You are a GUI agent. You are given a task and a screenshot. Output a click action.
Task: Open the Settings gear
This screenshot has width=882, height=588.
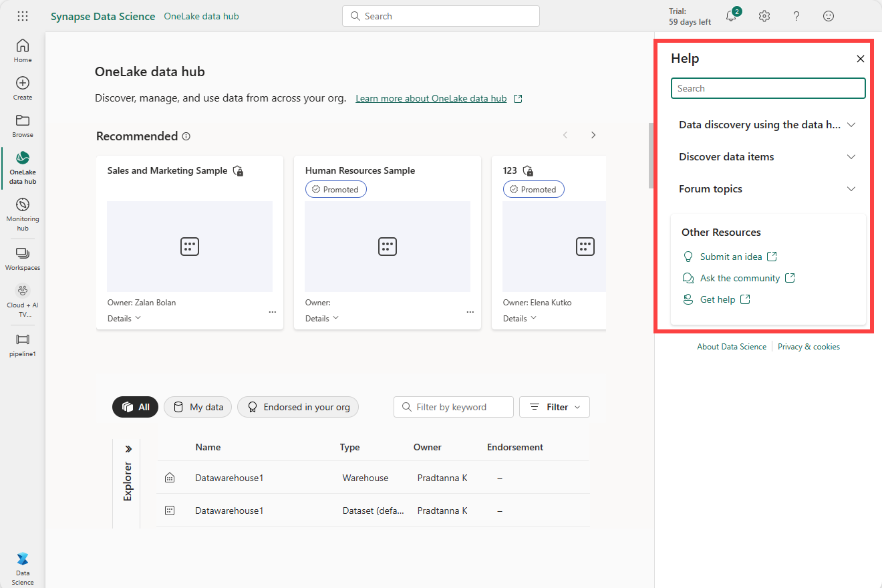tap(764, 16)
